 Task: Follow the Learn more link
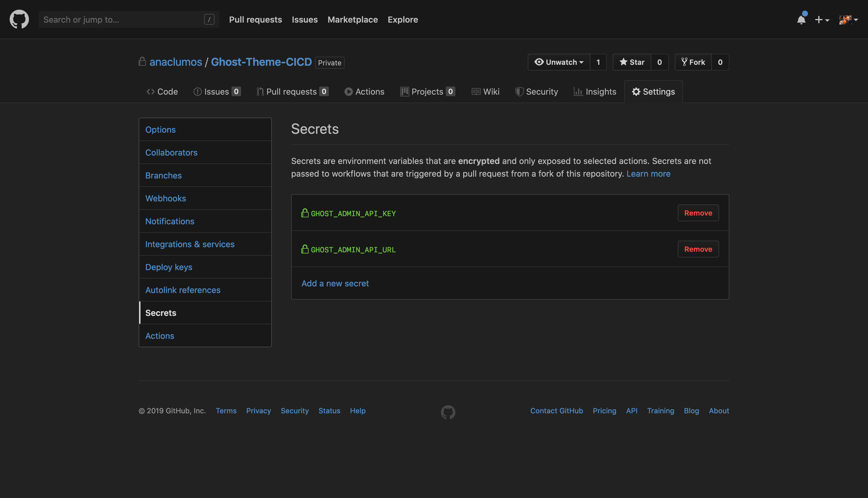pyautogui.click(x=648, y=174)
